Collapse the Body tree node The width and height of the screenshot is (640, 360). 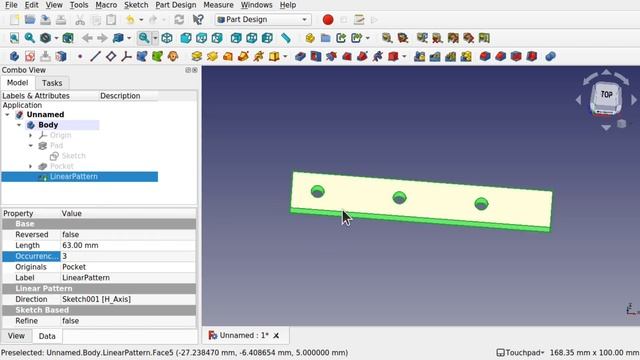[19, 125]
